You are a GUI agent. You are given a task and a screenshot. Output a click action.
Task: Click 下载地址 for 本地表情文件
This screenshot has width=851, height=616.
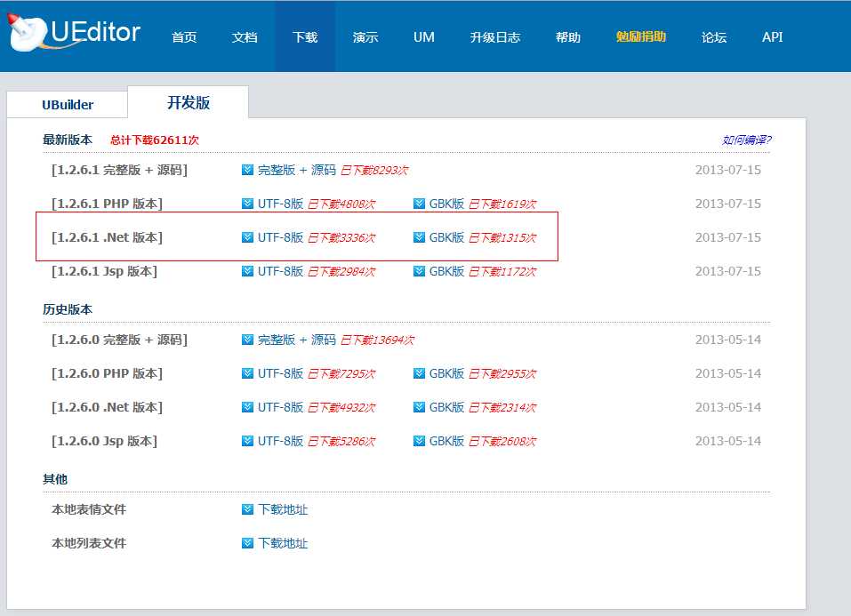(283, 509)
